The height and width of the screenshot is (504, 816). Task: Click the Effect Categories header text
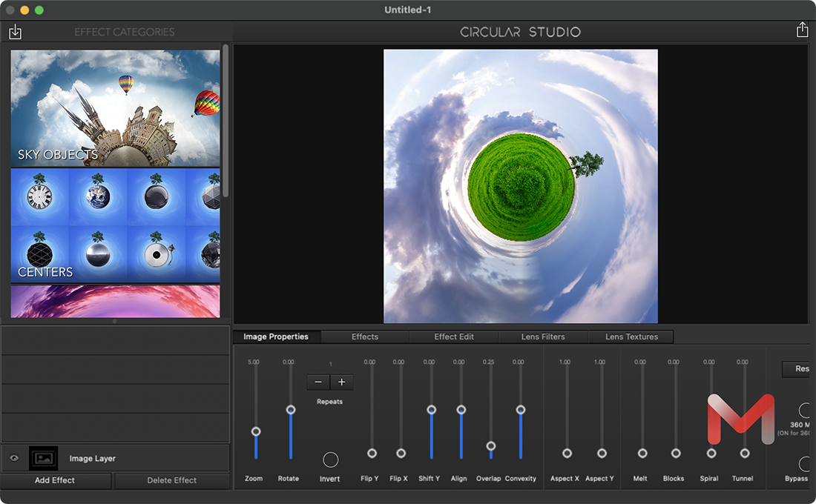(125, 32)
